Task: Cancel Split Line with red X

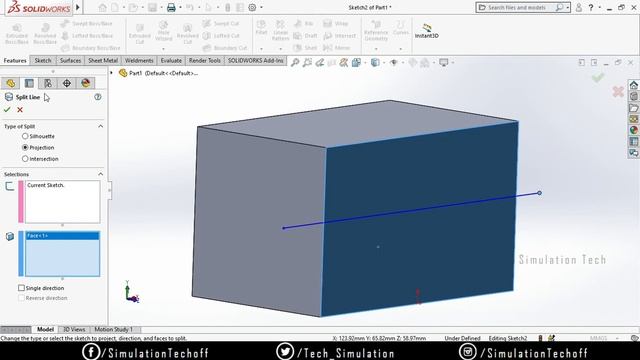Action: 20,110
